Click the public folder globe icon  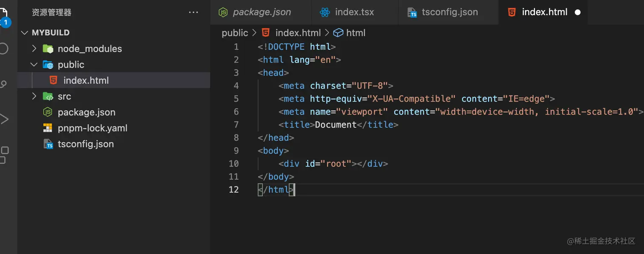(x=48, y=65)
